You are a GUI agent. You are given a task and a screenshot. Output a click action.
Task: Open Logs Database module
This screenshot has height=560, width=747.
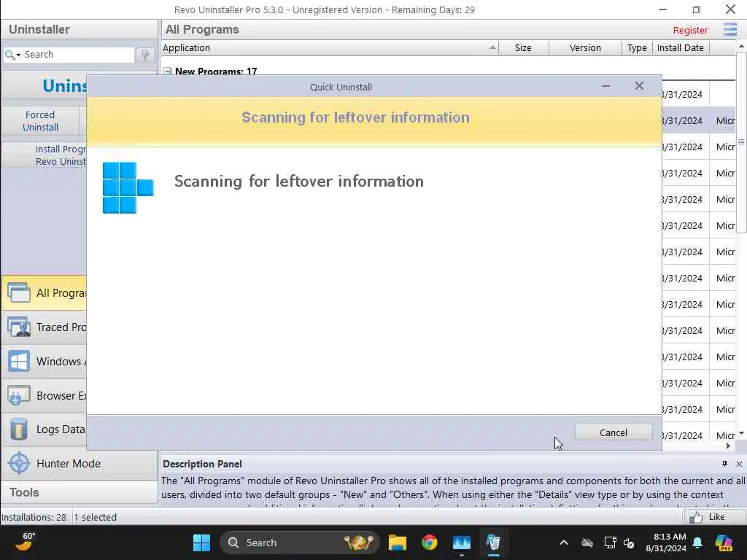(44, 429)
